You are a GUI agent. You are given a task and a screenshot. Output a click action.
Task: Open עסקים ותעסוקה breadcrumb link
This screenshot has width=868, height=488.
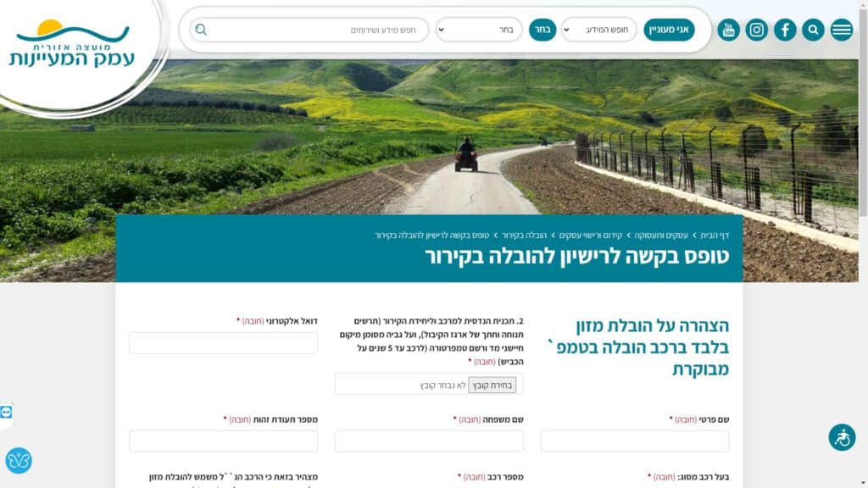coord(661,236)
